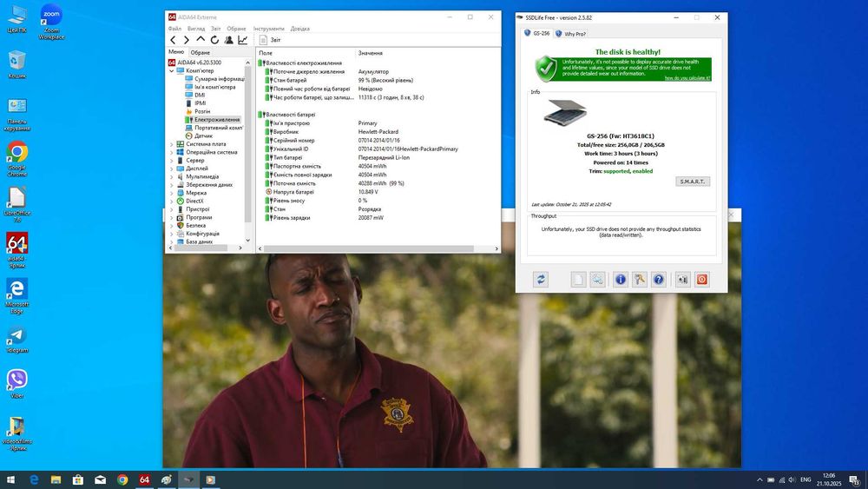Image resolution: width=868 pixels, height=489 pixels.
Task: Open the Довідка menu in AIDA64
Action: point(300,29)
